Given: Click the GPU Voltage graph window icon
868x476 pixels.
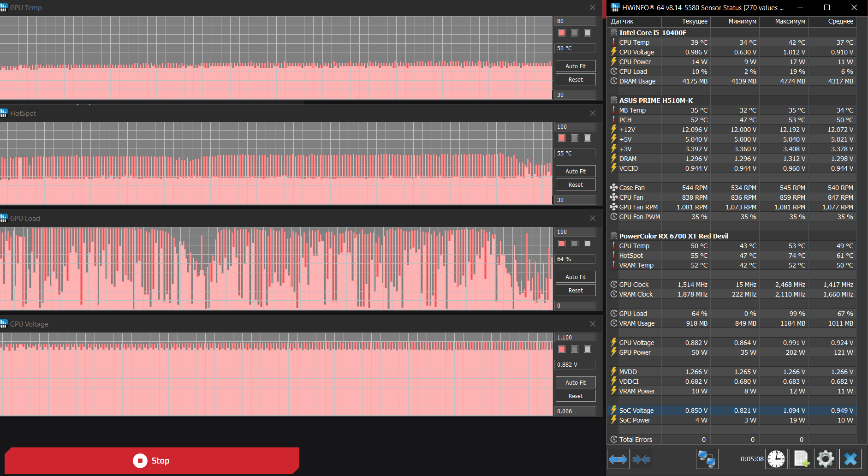Looking at the screenshot, I should (x=4, y=324).
